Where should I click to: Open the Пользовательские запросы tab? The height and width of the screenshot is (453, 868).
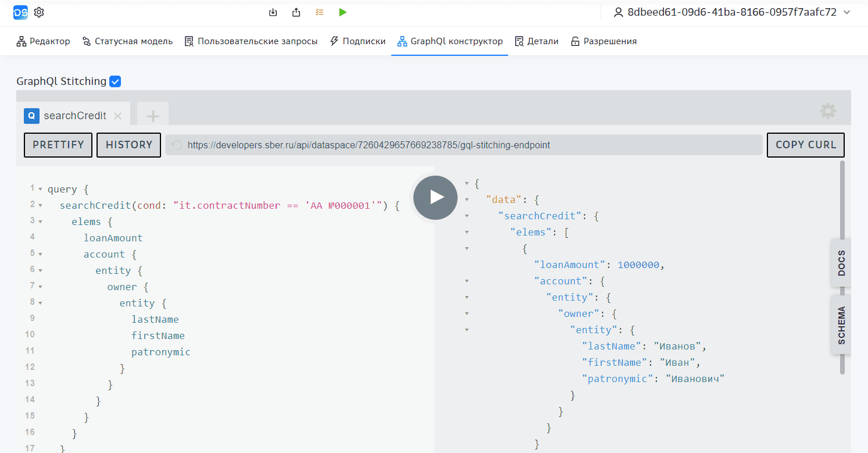[x=251, y=41]
